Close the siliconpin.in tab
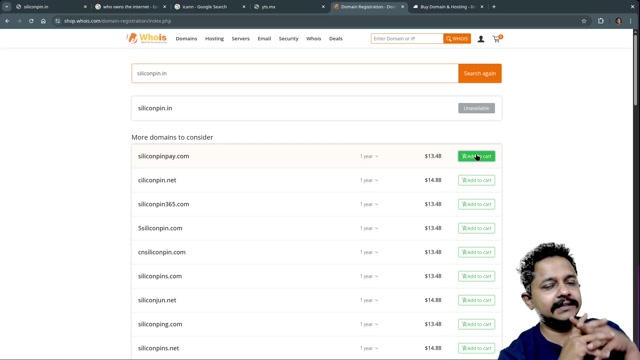 click(x=85, y=7)
